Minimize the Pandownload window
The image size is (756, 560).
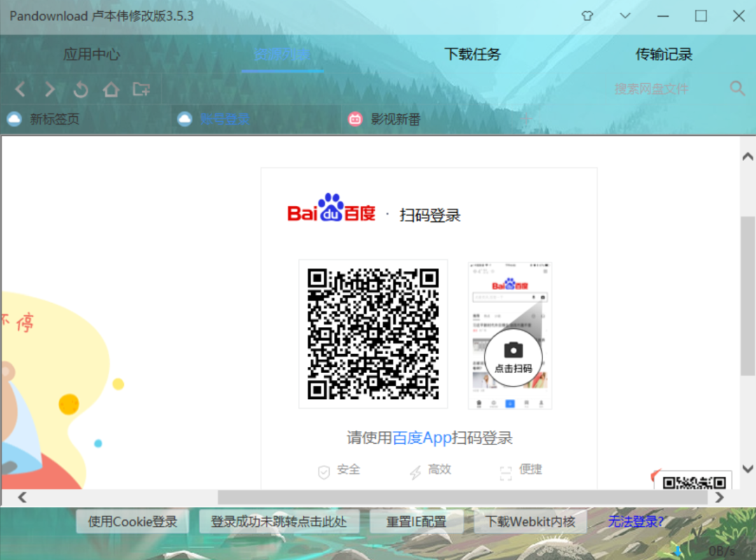(x=663, y=16)
